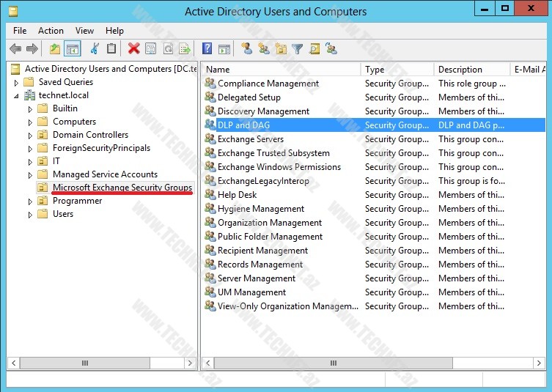Click the Back arrow toolbar icon
552x392 pixels.
coord(15,49)
